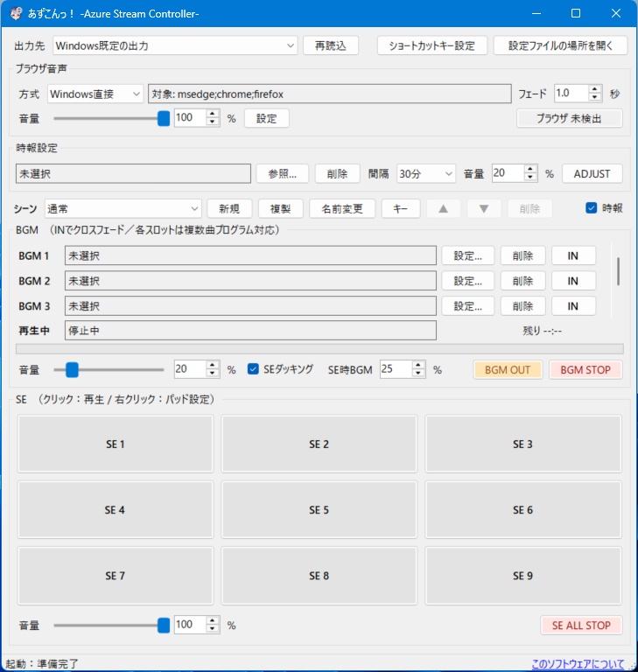Play the SE 5 pad

tap(319, 509)
